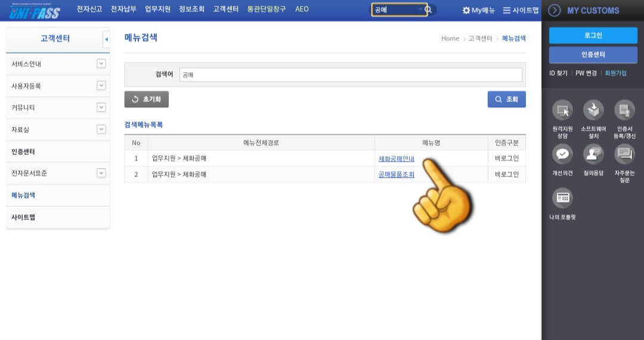Click row 2 path 업무지원 > 체화공매
This screenshot has width=644, height=340.
pos(179,175)
